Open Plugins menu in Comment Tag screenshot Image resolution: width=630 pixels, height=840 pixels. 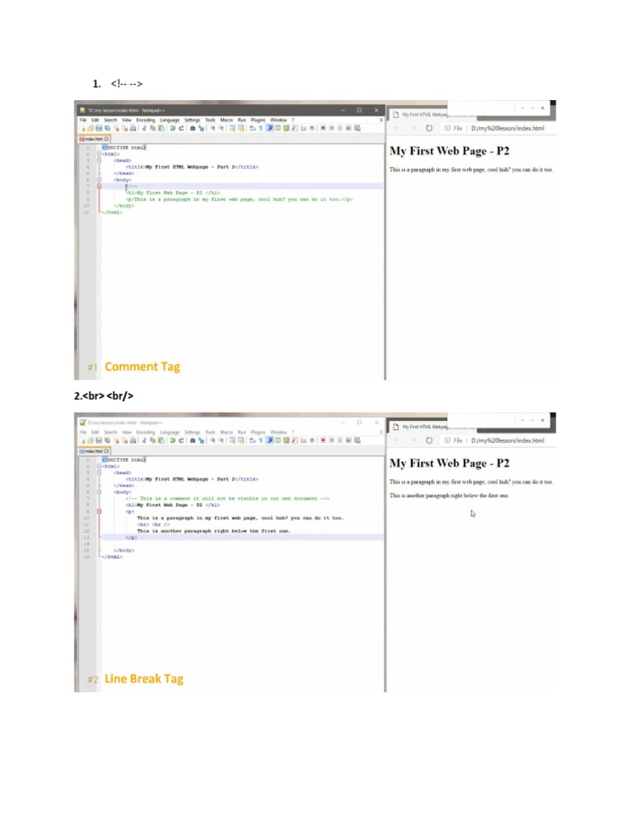tap(258, 120)
